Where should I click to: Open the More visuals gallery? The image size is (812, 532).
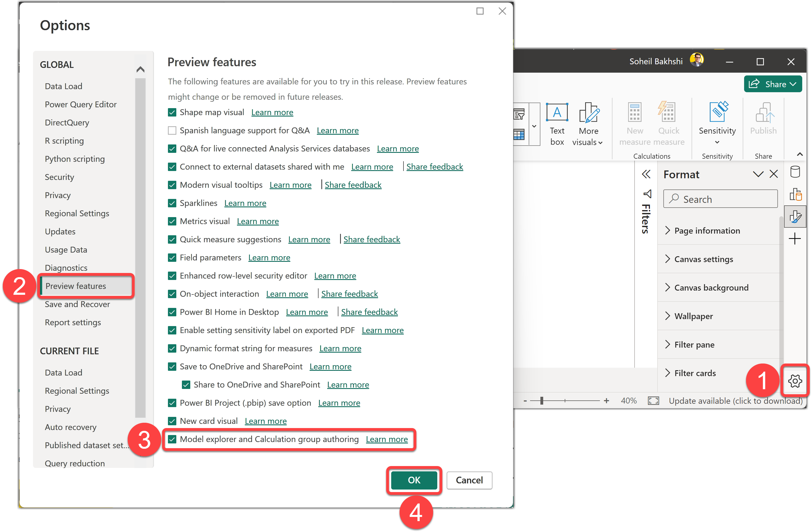(588, 124)
